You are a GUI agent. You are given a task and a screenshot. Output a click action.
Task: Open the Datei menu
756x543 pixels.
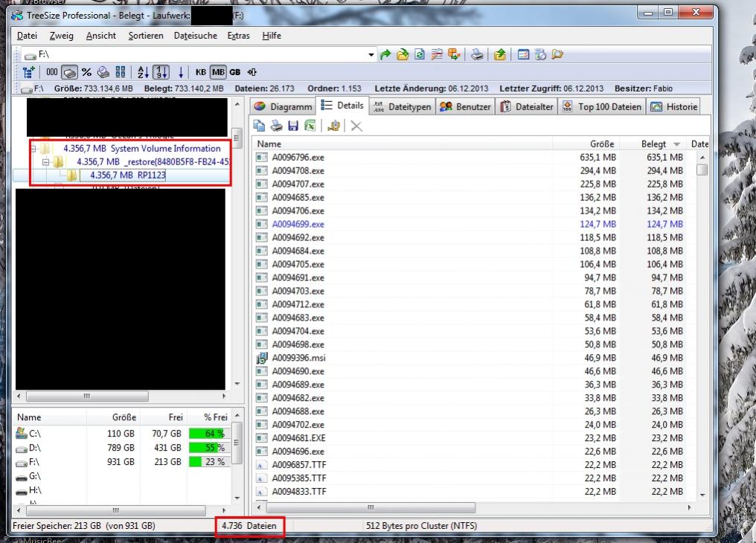tap(27, 36)
